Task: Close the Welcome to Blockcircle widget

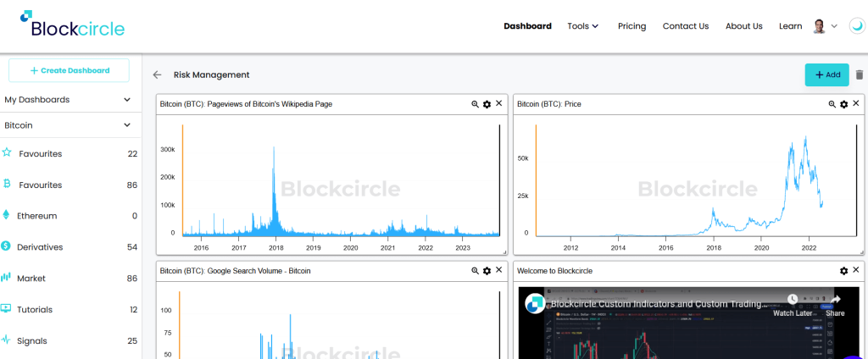Action: coord(856,270)
